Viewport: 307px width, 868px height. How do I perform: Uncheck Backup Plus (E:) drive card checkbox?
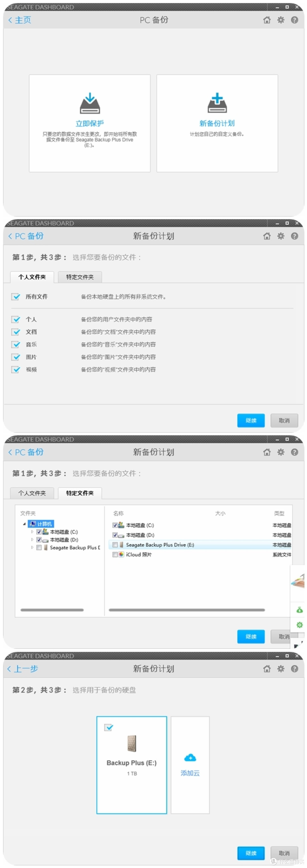[x=109, y=727]
